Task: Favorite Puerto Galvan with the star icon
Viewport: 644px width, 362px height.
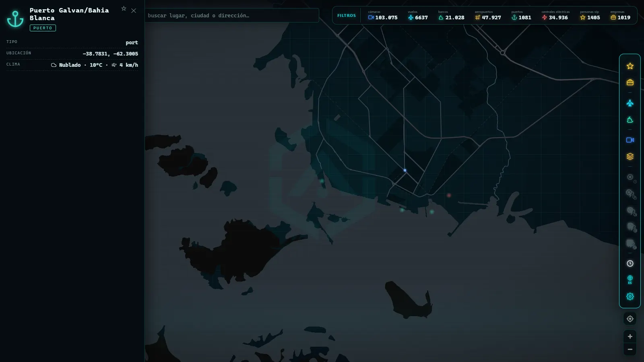Action: pyautogui.click(x=124, y=8)
